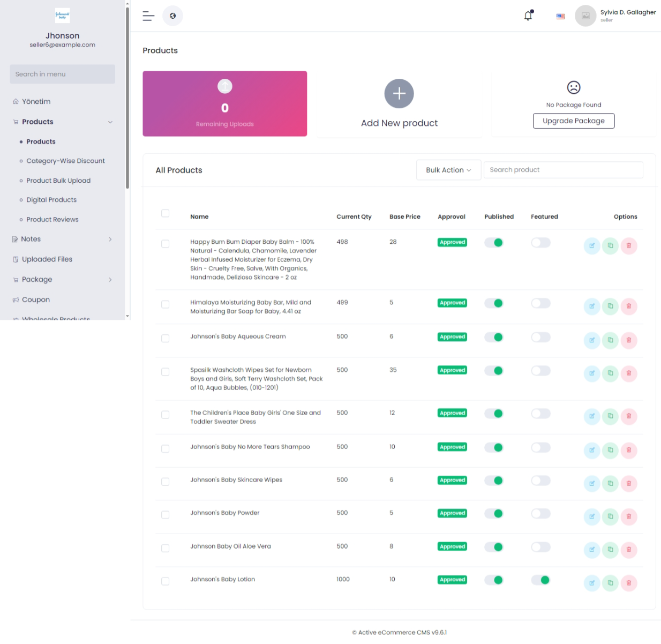661x644 pixels.
Task: Click the Upgrade Package button
Action: (x=573, y=121)
